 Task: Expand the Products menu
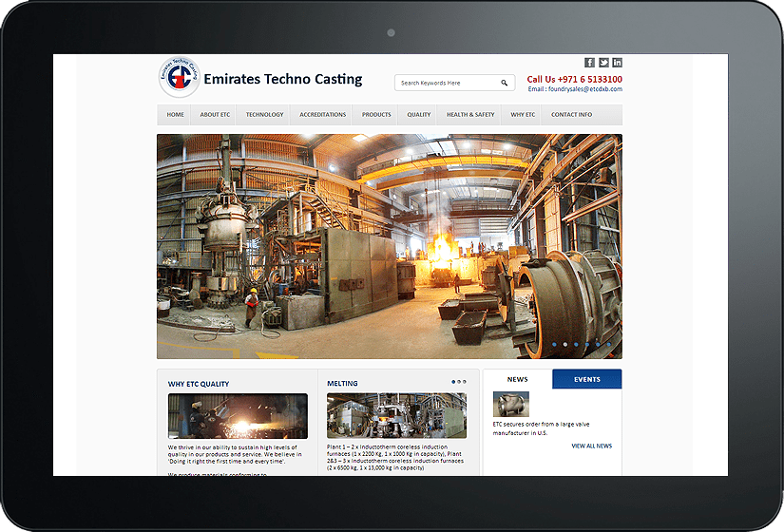(x=376, y=115)
